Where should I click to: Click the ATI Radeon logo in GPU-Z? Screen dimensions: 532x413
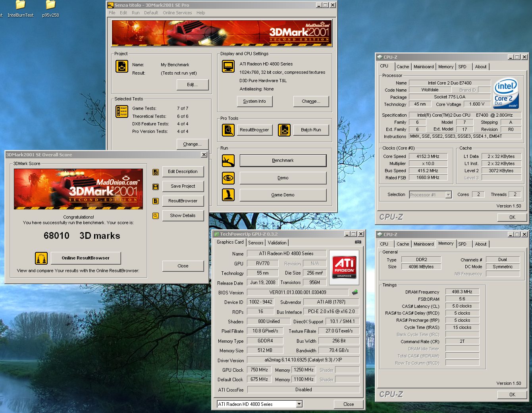click(344, 267)
